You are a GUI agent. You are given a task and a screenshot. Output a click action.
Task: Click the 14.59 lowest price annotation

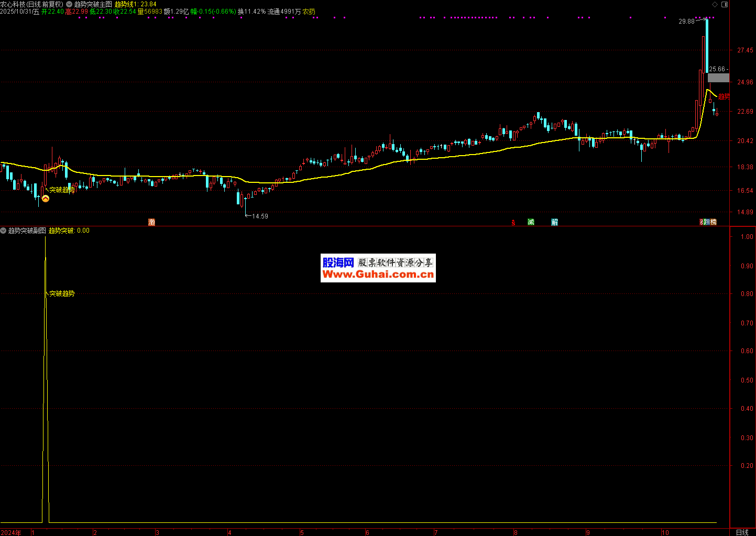[260, 216]
